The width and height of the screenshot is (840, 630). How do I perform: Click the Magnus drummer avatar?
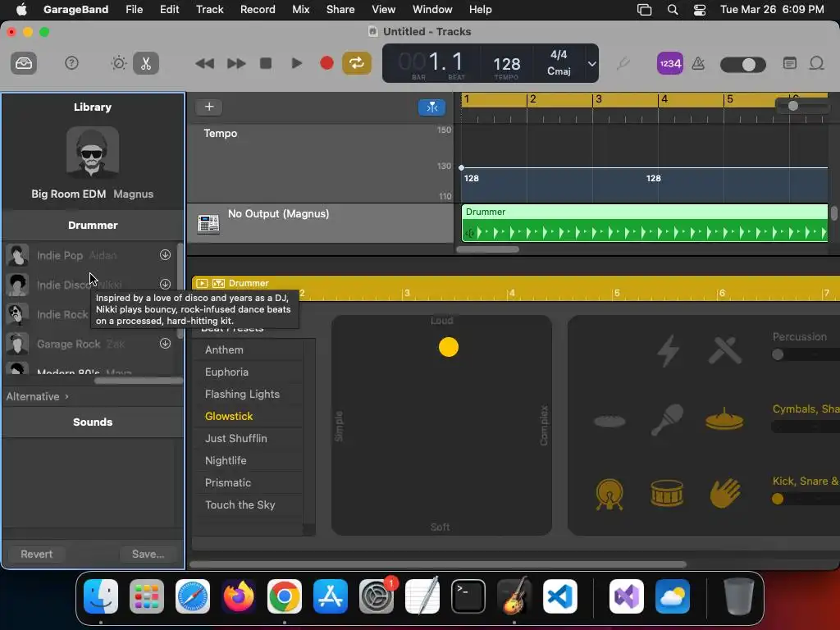(92, 153)
